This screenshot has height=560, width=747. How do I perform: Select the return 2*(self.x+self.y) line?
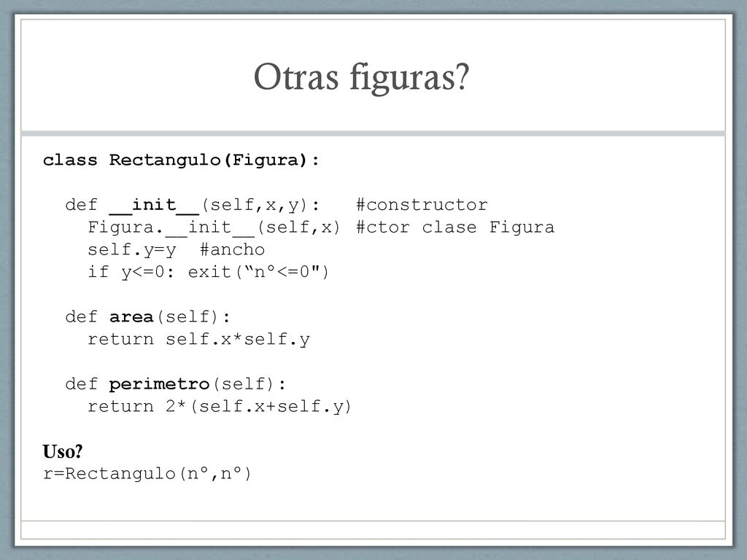click(x=220, y=407)
